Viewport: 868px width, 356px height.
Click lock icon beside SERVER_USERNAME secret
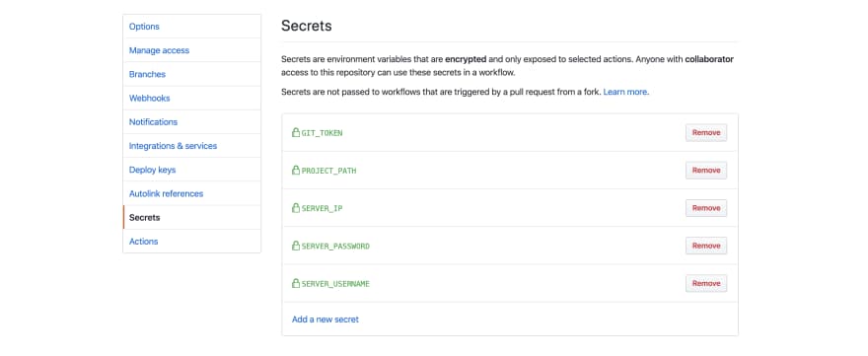click(x=296, y=283)
